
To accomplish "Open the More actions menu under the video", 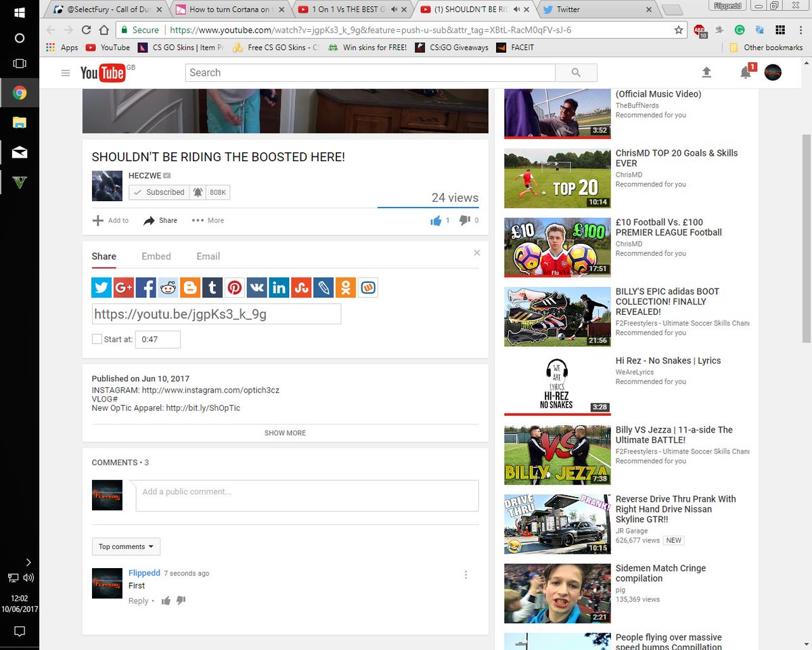I will pyautogui.click(x=208, y=220).
